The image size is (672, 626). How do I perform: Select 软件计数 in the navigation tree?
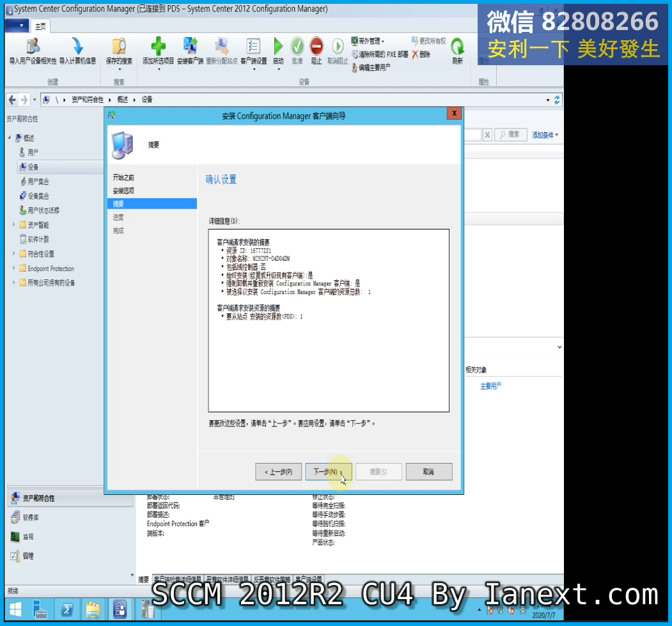(x=38, y=239)
